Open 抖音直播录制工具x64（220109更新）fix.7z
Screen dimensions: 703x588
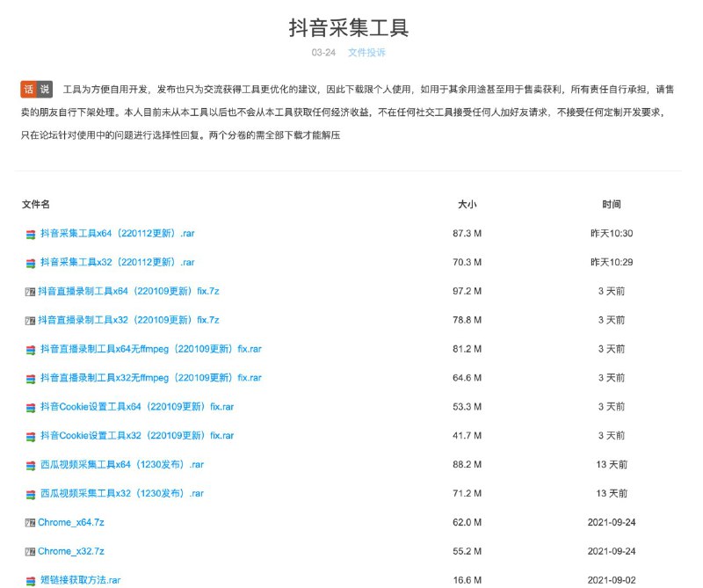[128, 291]
